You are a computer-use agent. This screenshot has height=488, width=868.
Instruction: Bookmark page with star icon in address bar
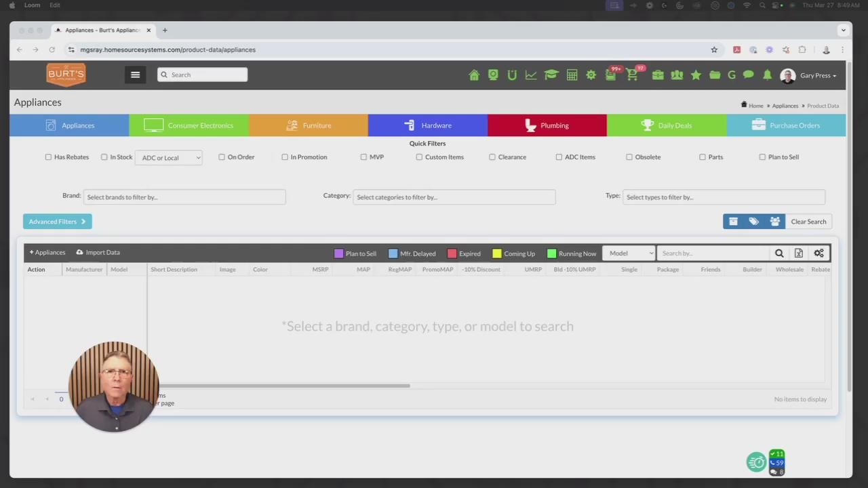point(714,49)
